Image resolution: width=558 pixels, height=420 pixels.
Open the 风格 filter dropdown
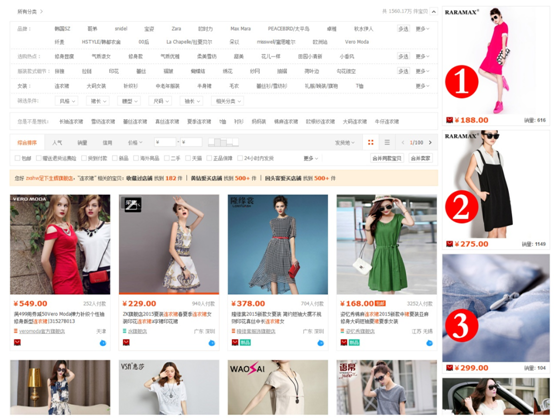pos(67,101)
